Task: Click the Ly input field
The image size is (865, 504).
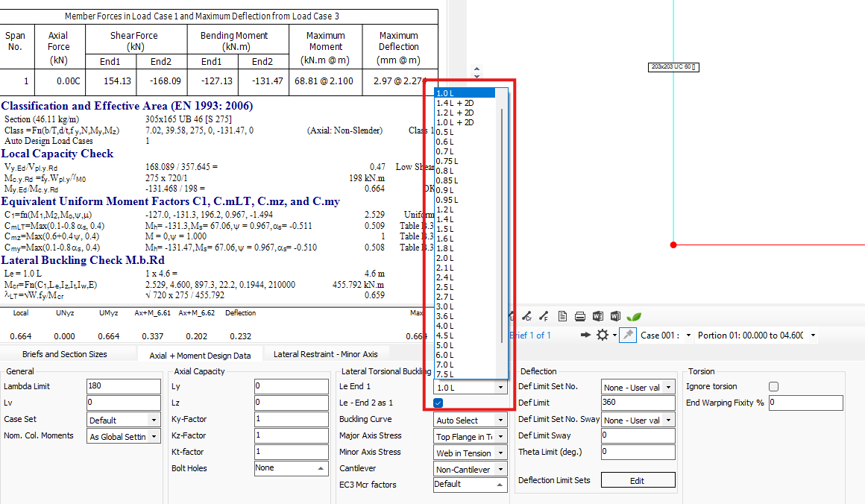Action: point(292,386)
